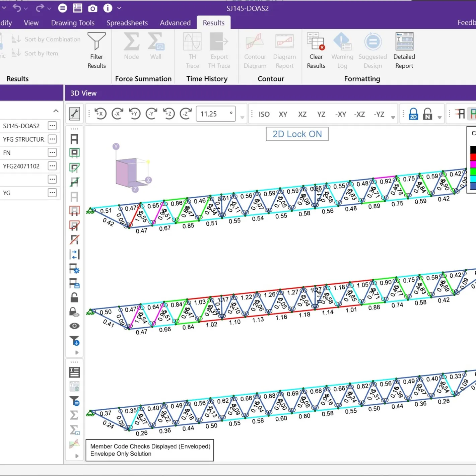The image size is (476, 476).
Task: Switch to ISO view
Action: click(x=264, y=114)
